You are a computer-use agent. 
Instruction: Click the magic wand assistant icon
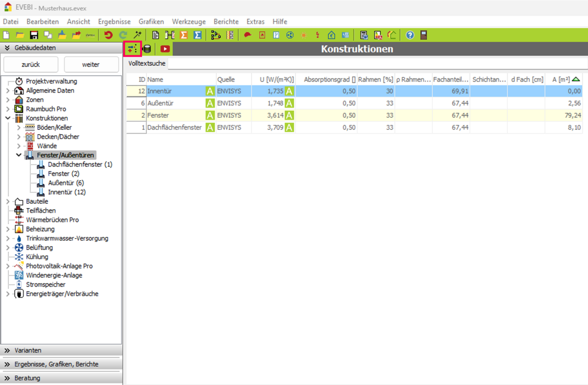(138, 35)
